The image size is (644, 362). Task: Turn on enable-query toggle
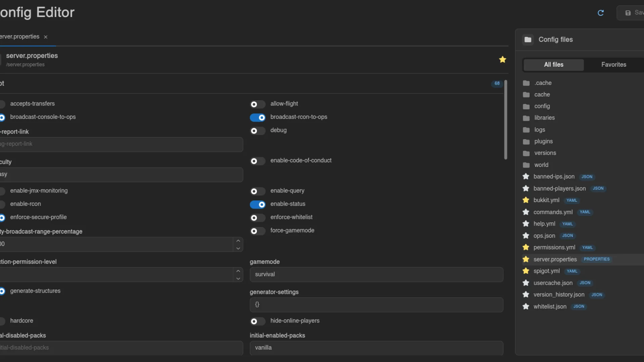coord(258,191)
